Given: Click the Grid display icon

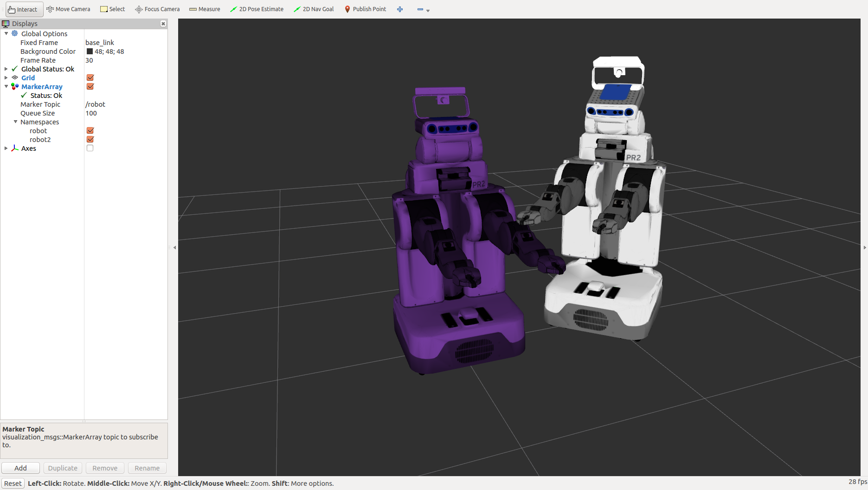Looking at the screenshot, I should 15,77.
